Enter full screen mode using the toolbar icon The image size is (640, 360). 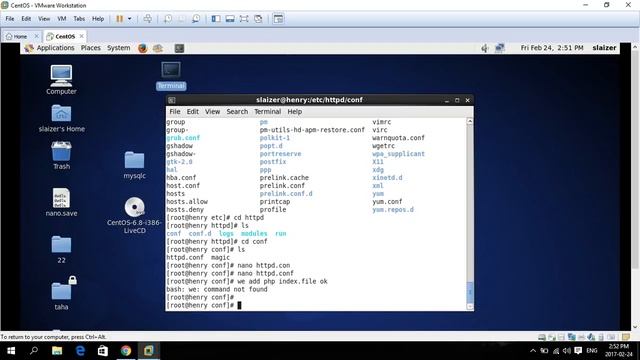tap(244, 19)
